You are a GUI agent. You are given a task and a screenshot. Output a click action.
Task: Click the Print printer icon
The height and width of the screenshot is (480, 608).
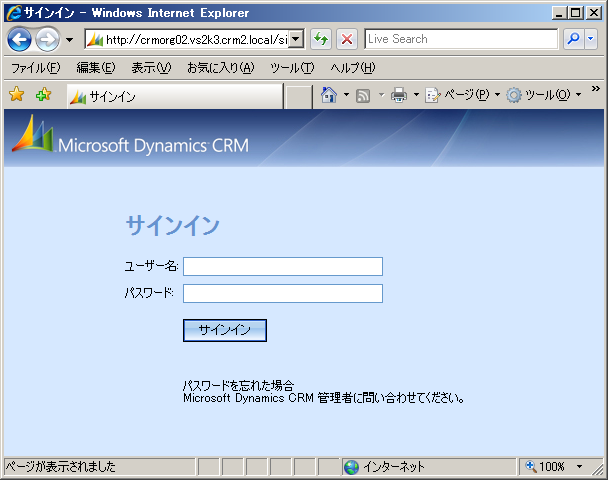coord(399,95)
